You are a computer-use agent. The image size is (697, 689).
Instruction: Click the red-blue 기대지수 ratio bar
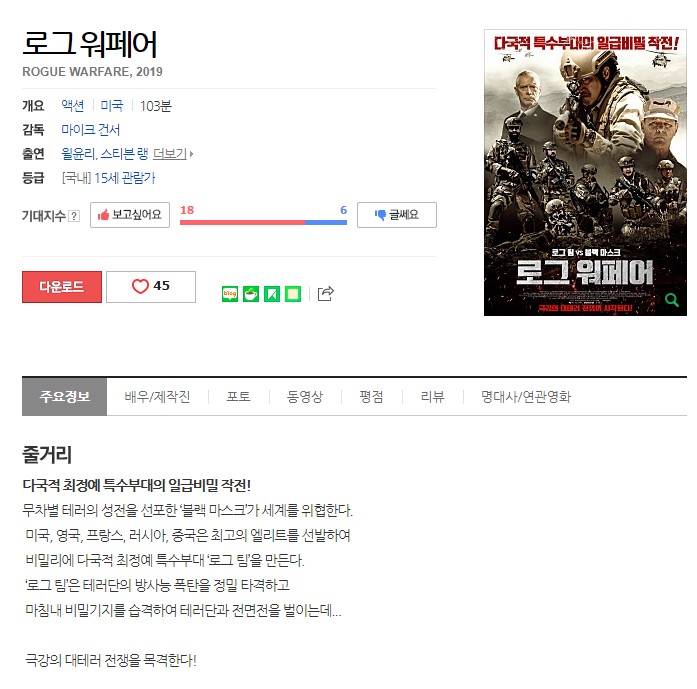click(x=263, y=222)
